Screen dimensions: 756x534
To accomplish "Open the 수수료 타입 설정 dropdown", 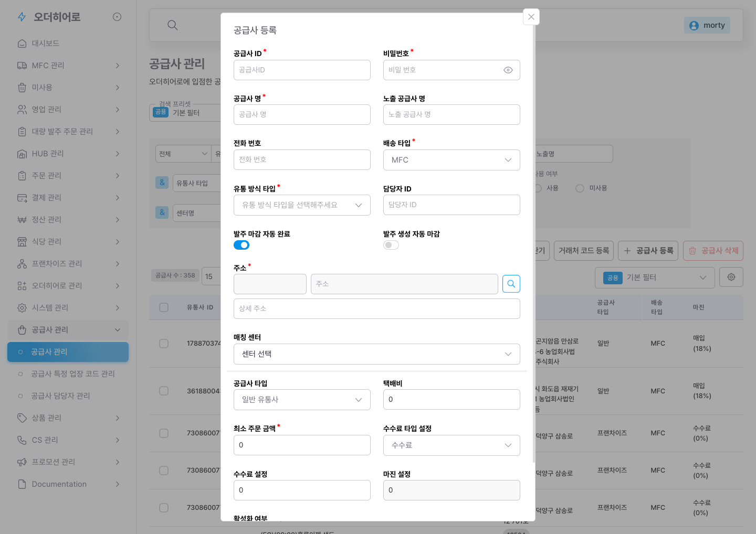I will point(451,445).
